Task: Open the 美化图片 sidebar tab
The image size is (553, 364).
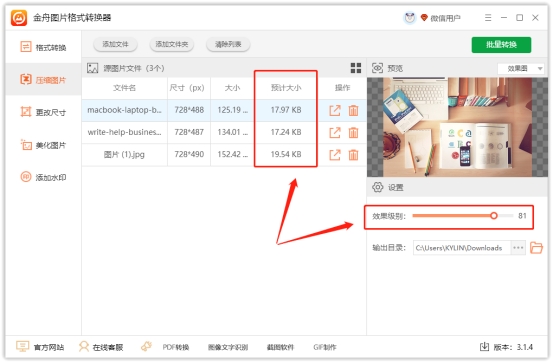Action: pos(43,145)
